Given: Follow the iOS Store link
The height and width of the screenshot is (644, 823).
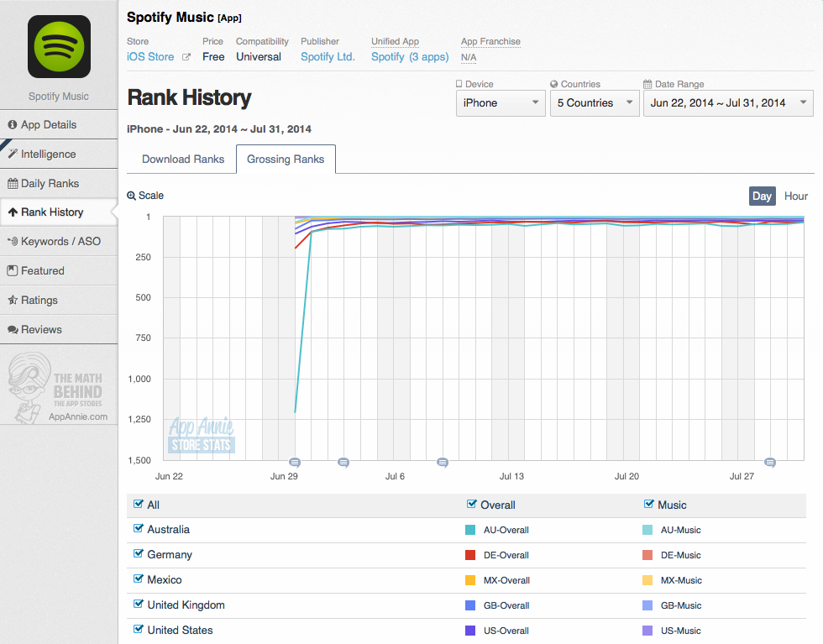Looking at the screenshot, I should [x=150, y=57].
